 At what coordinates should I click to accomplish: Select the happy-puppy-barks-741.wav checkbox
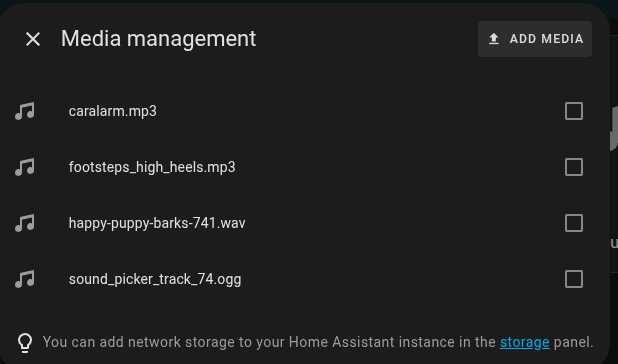coord(574,223)
